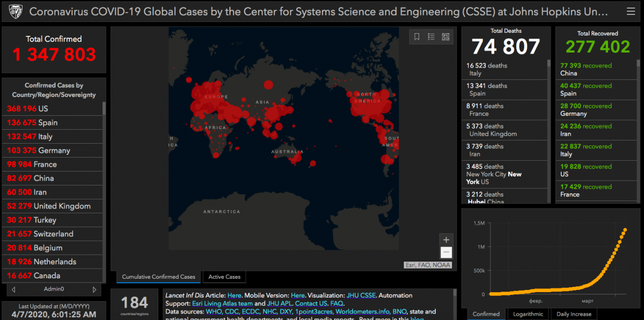This screenshot has height=320, width=644.
Task: Click the Johns Hopkins shield logo
Action: tap(15, 11)
